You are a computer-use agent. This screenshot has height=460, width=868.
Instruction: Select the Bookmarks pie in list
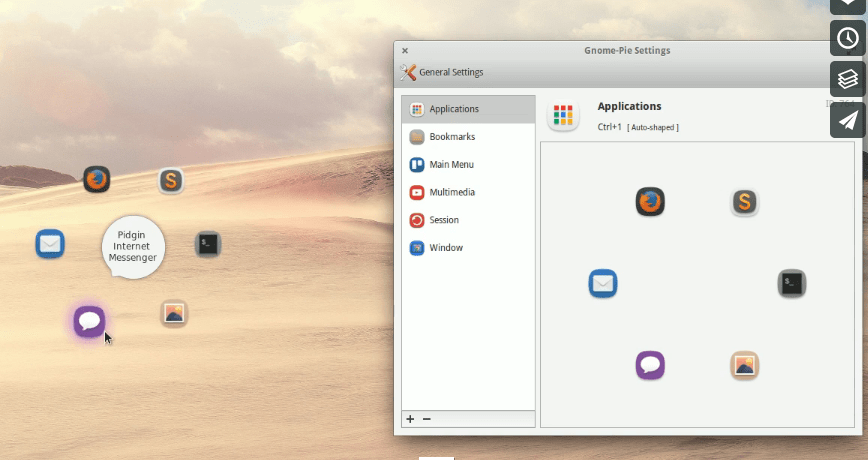click(x=468, y=137)
